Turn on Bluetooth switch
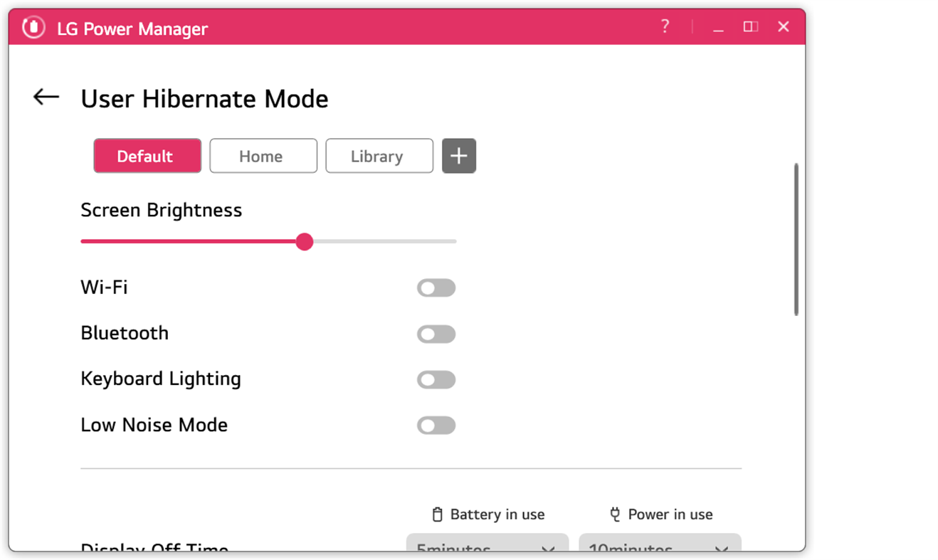This screenshot has width=938, height=560. click(436, 334)
